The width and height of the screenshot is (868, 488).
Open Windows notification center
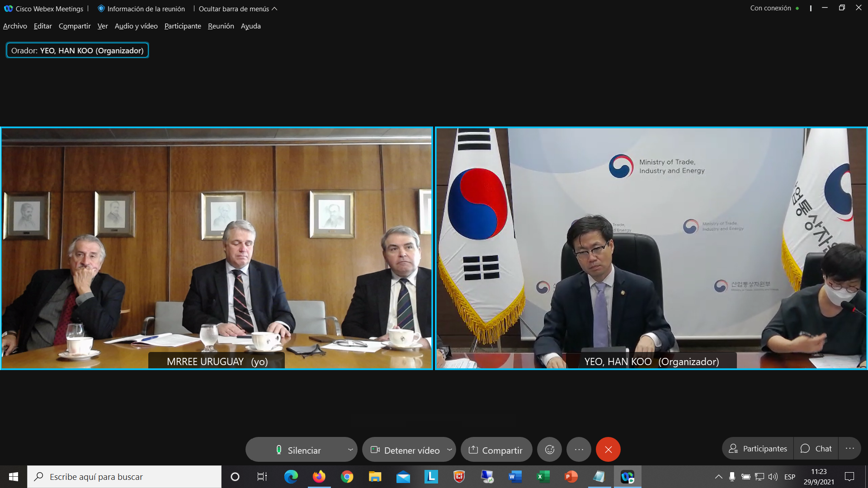[849, 477]
